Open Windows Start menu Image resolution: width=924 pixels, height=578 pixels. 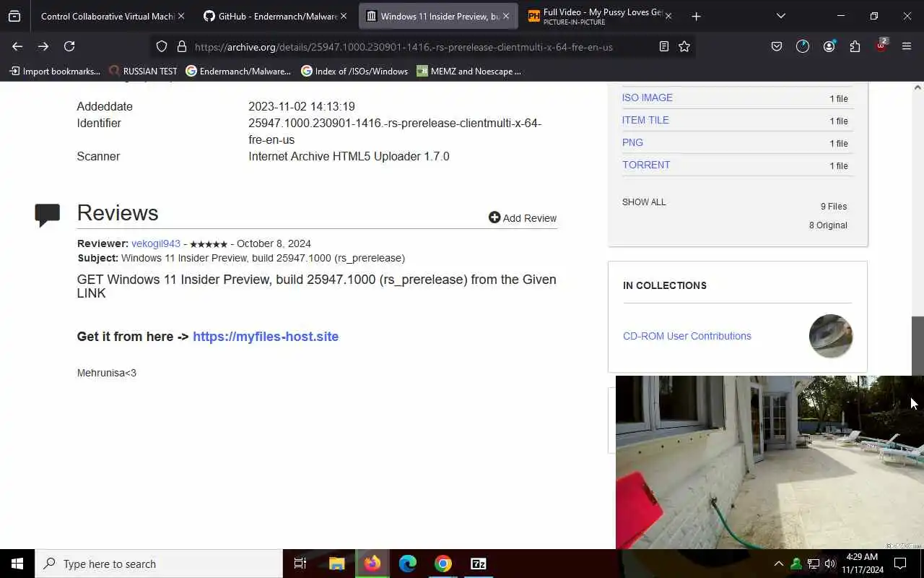[x=17, y=564]
